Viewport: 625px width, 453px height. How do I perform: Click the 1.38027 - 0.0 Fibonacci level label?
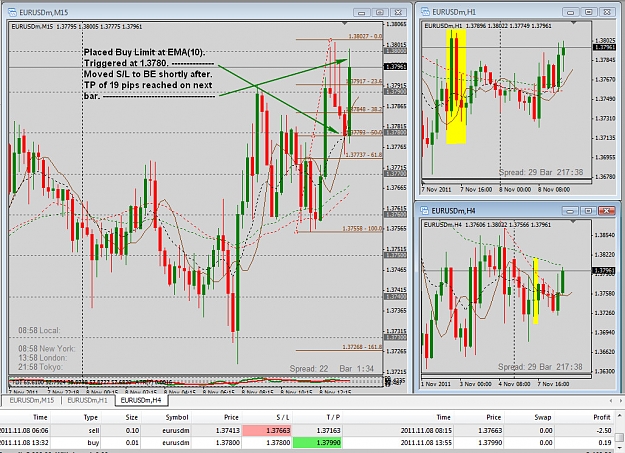tap(365, 36)
